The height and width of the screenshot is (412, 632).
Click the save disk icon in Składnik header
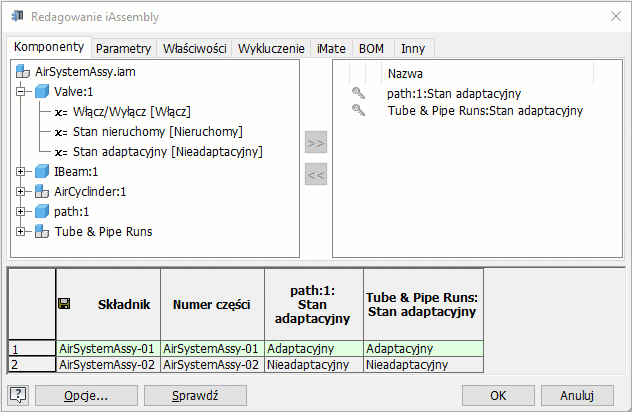(64, 304)
